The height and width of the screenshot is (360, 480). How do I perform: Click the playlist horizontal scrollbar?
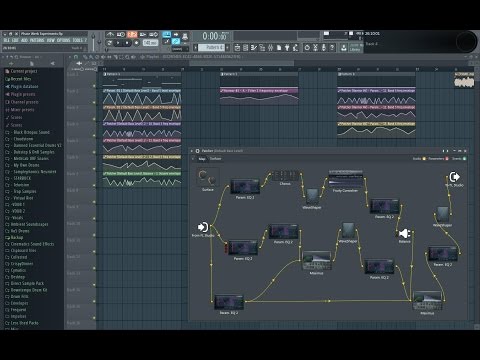click(242, 63)
